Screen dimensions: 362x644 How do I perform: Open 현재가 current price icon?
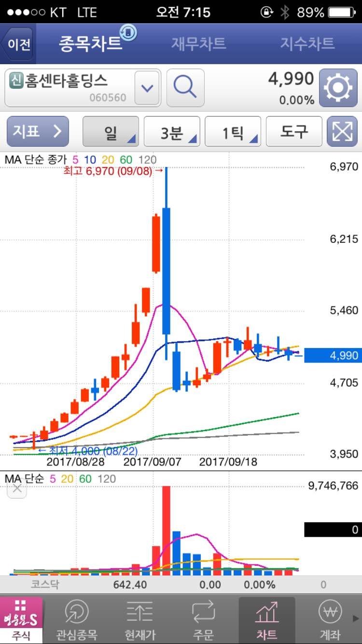click(x=139, y=620)
